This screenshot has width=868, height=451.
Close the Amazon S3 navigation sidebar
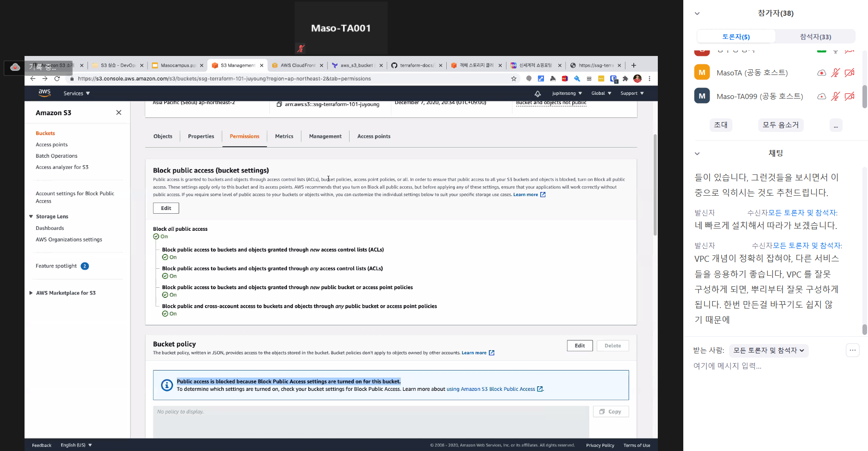coord(119,112)
